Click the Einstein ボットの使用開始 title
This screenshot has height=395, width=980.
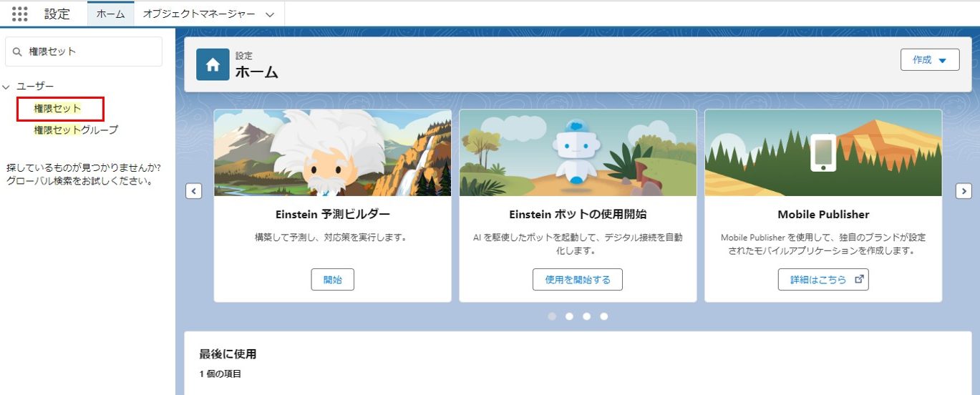coord(578,214)
